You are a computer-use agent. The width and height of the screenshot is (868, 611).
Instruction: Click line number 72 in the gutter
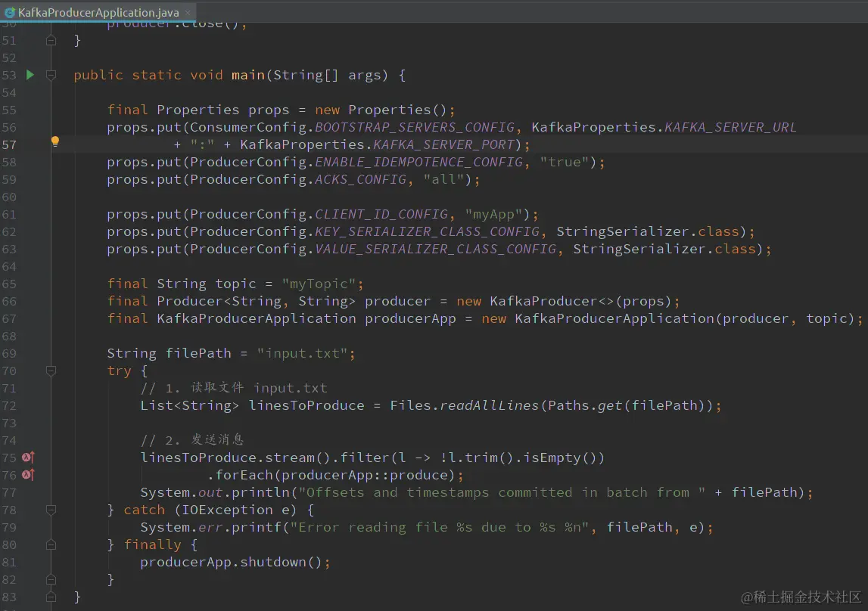coord(9,405)
